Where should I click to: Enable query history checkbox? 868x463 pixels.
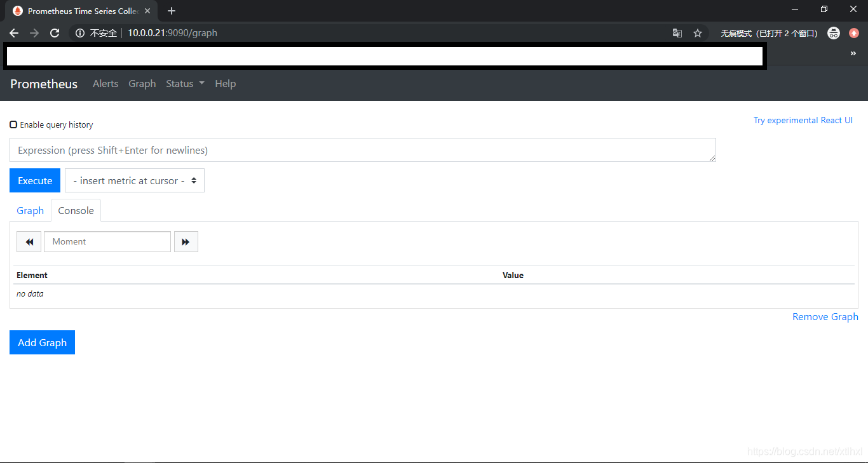(x=13, y=124)
